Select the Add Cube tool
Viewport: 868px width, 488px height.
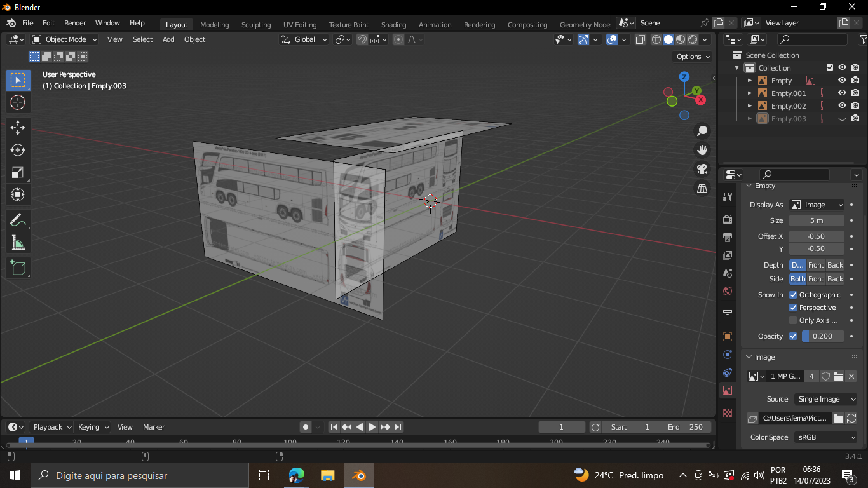click(18, 268)
